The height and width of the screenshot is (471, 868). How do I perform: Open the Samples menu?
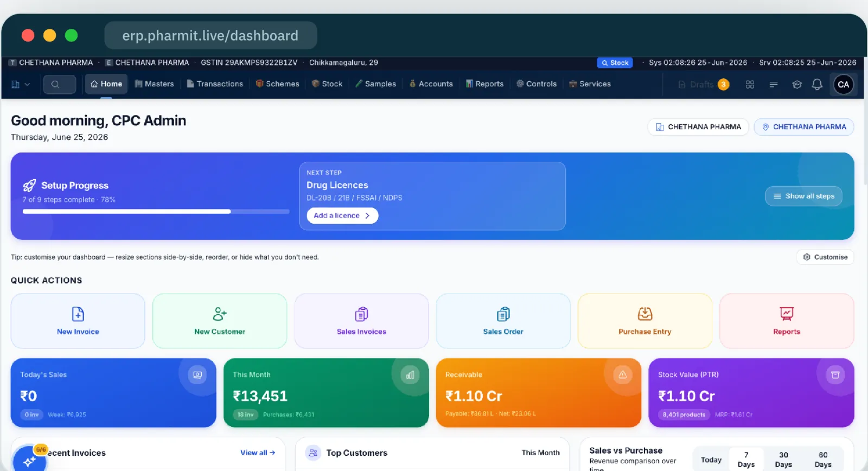click(x=376, y=84)
